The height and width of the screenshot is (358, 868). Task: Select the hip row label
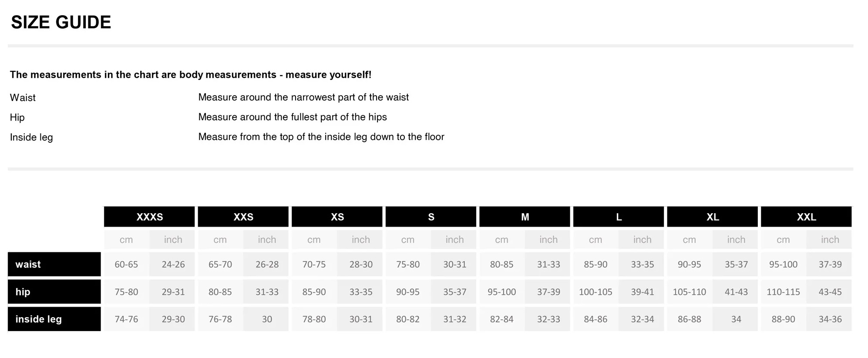(x=54, y=291)
